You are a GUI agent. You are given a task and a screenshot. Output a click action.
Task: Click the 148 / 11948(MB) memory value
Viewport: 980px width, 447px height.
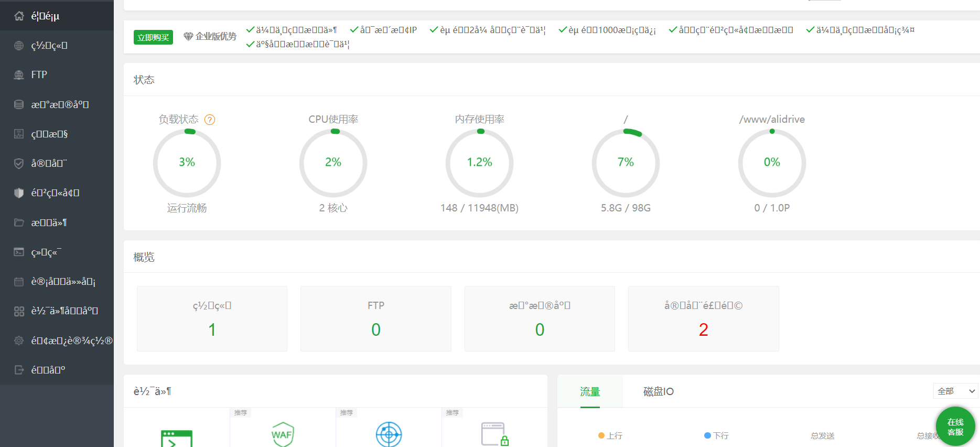480,208
